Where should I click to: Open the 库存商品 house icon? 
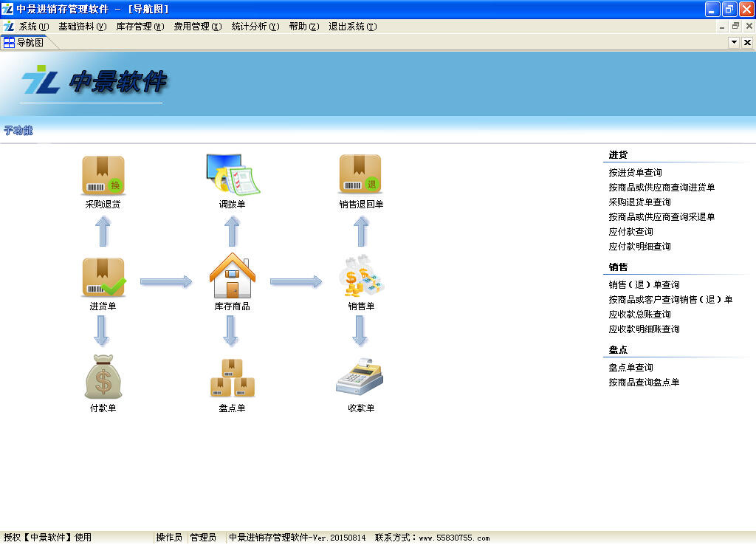pos(232,277)
